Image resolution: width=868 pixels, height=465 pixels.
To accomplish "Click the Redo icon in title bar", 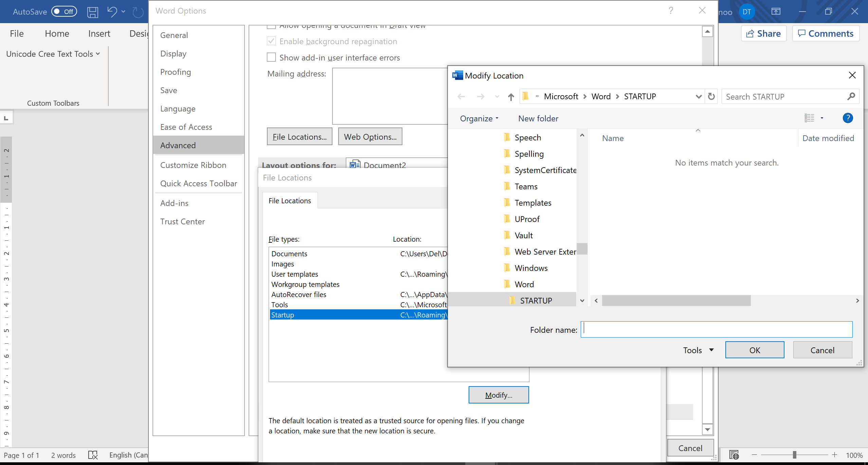I will [138, 12].
